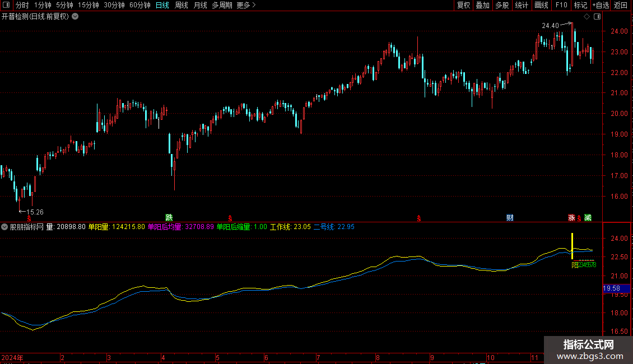Image resolution: width=633 pixels, height=364 pixels.
Task: Open the 多周期 multi-period view
Action: tap(222, 5)
